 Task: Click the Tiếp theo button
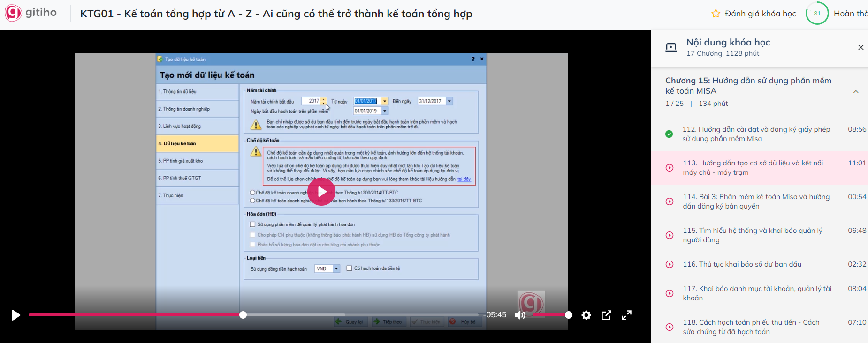[389, 322]
